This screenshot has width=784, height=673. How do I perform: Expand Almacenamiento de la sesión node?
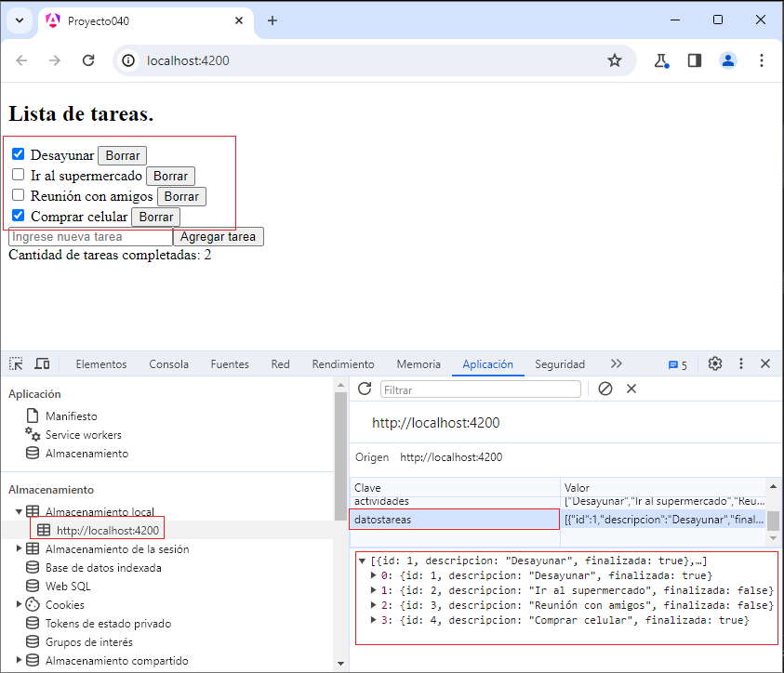click(x=19, y=548)
